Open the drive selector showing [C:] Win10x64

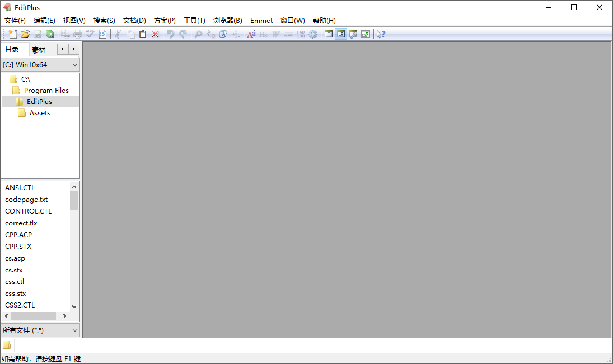coord(40,64)
